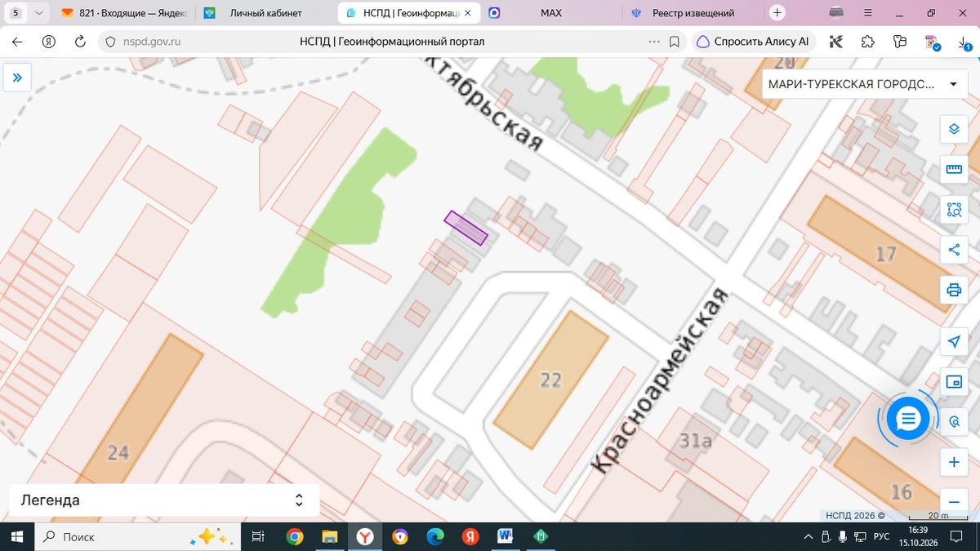Open the МАРИ-ТУРЕКСКАЯ ГОРОДС... dropdown
The height and width of the screenshot is (551, 980).
point(864,84)
